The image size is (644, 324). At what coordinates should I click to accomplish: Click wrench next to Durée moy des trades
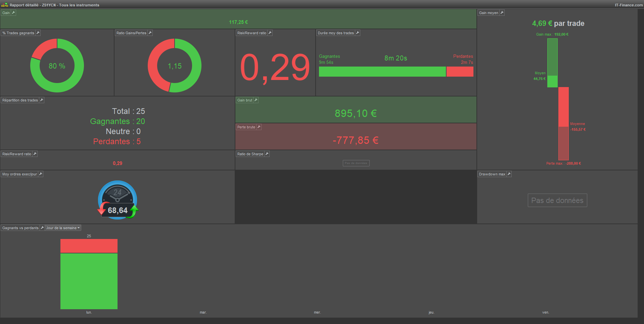pos(358,33)
